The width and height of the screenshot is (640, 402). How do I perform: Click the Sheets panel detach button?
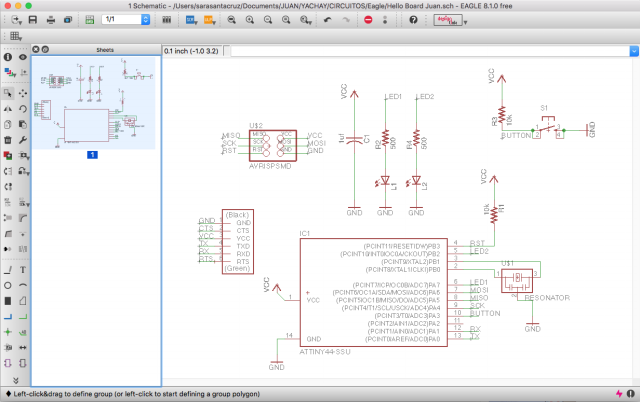click(x=45, y=49)
